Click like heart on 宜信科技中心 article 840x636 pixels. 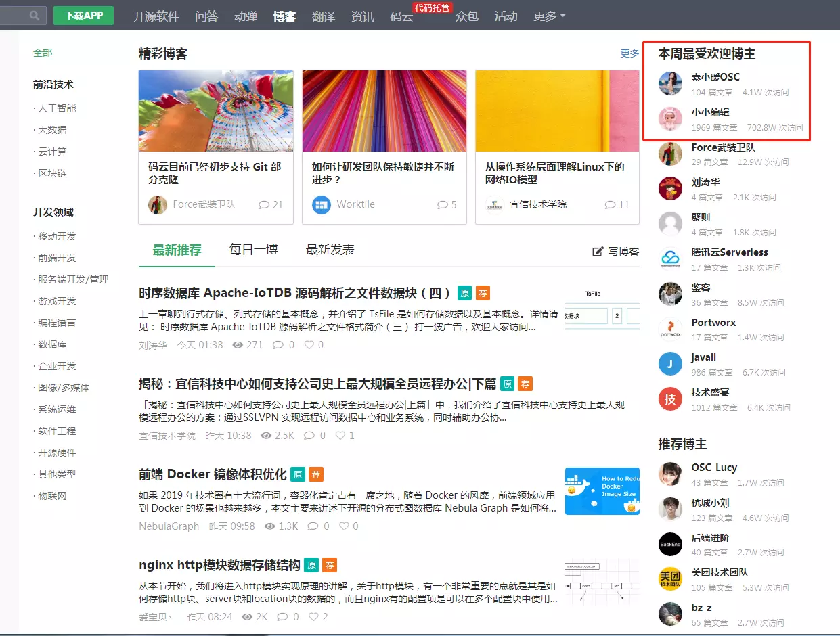point(340,436)
